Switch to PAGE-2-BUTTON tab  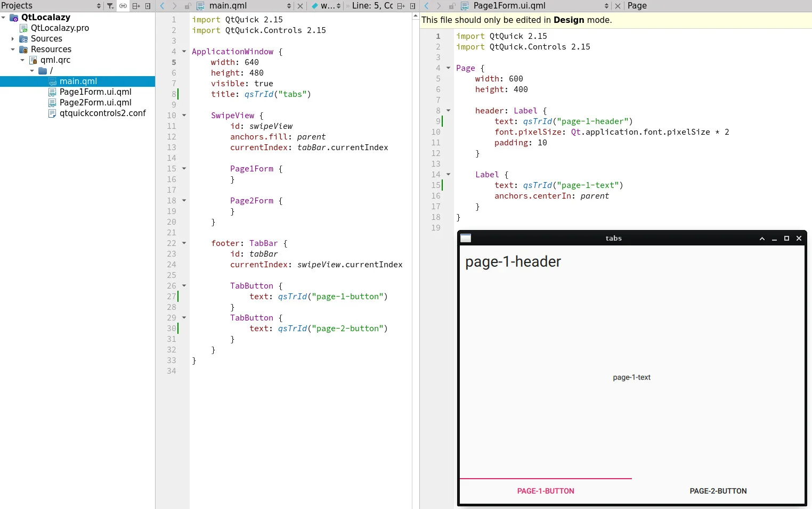(x=718, y=491)
